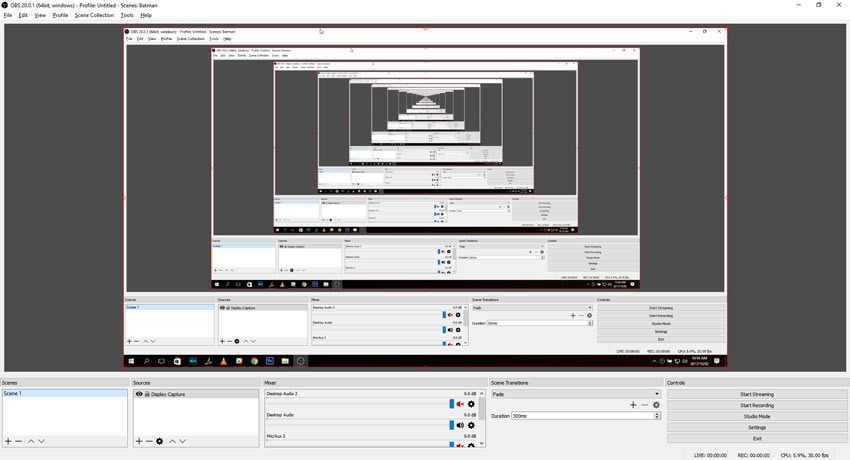Click the 'Controls' panel header

(676, 383)
